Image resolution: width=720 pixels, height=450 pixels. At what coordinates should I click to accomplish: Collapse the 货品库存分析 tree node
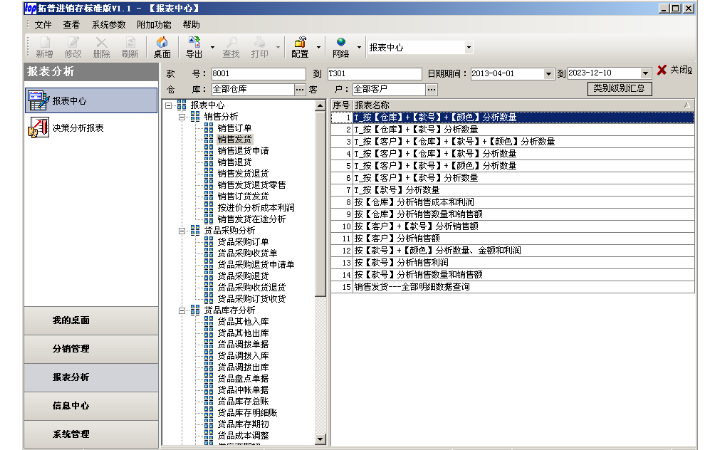pyautogui.click(x=183, y=310)
